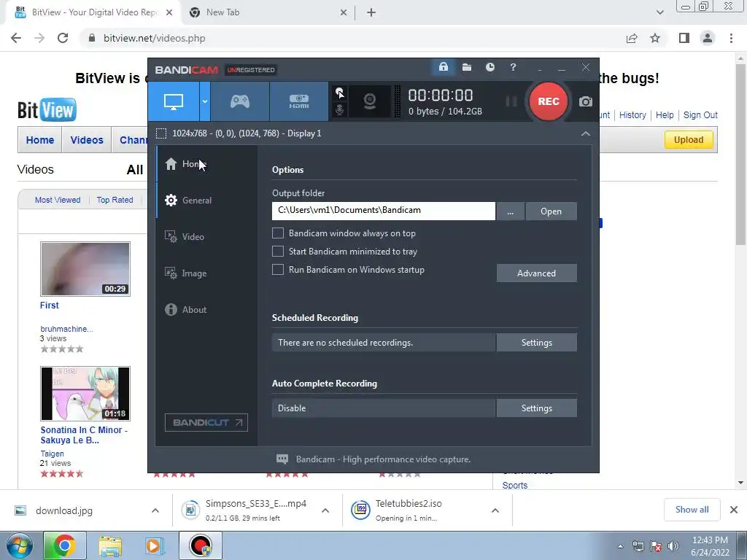The width and height of the screenshot is (747, 560).
Task: Expand Simpsons mp4 download options arrow
Action: pyautogui.click(x=325, y=510)
